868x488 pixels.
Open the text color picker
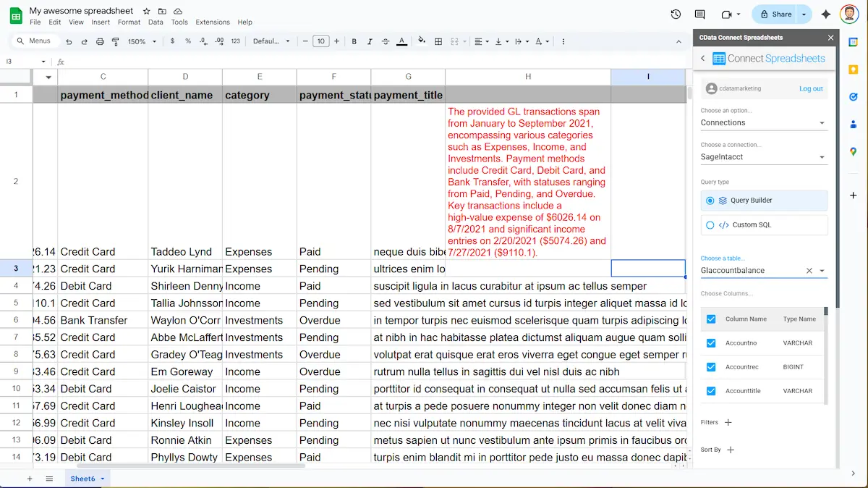pos(401,41)
